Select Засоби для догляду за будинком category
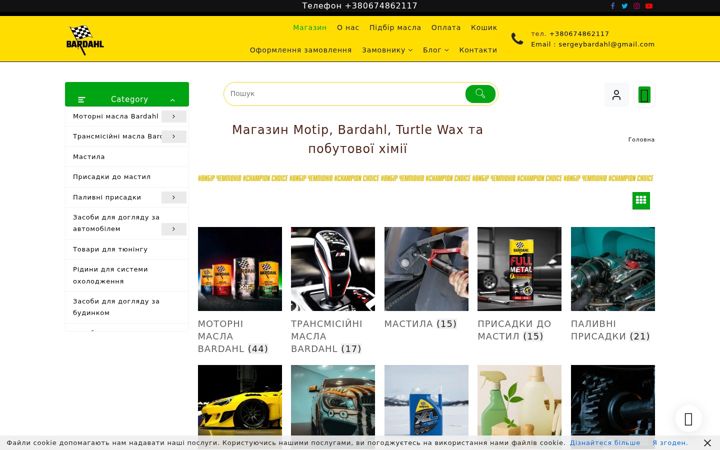720x450 pixels. 116,307
